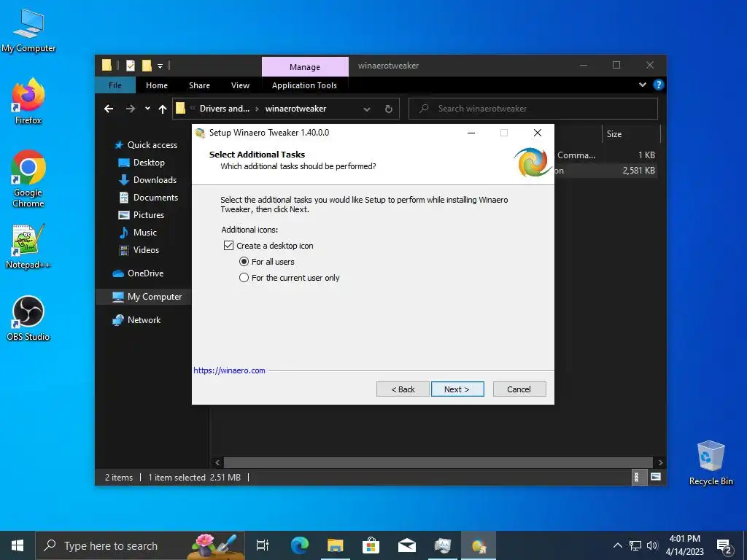
Task: Open the Recycle Bin
Action: point(711,463)
